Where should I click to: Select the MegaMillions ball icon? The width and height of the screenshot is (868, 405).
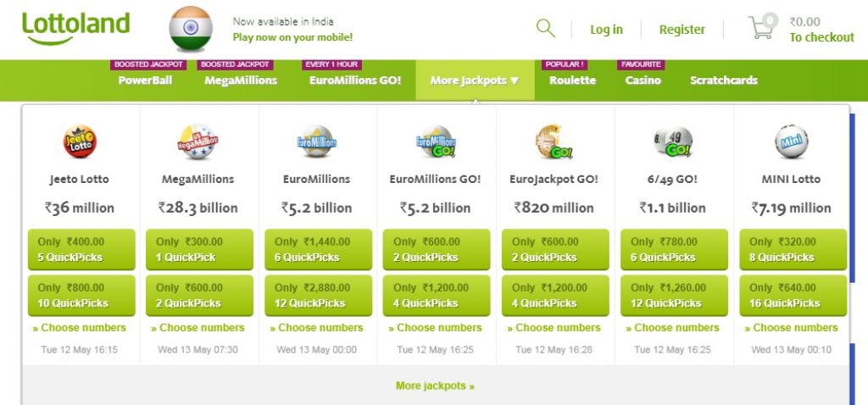click(x=198, y=141)
